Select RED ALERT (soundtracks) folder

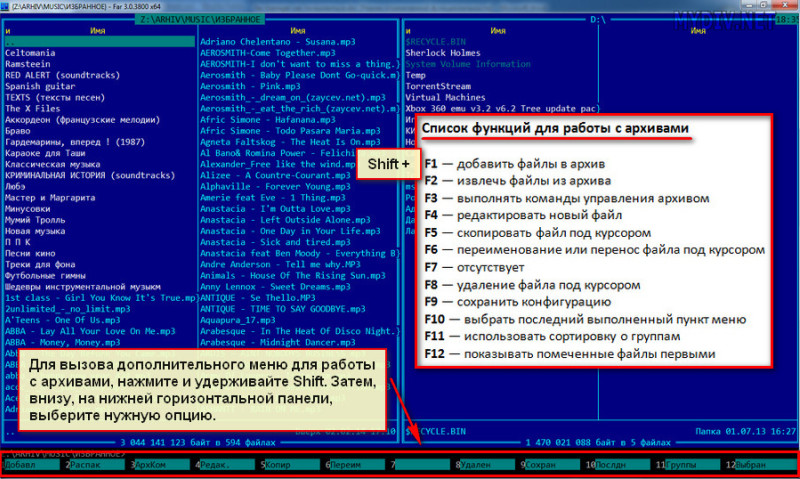(62, 75)
